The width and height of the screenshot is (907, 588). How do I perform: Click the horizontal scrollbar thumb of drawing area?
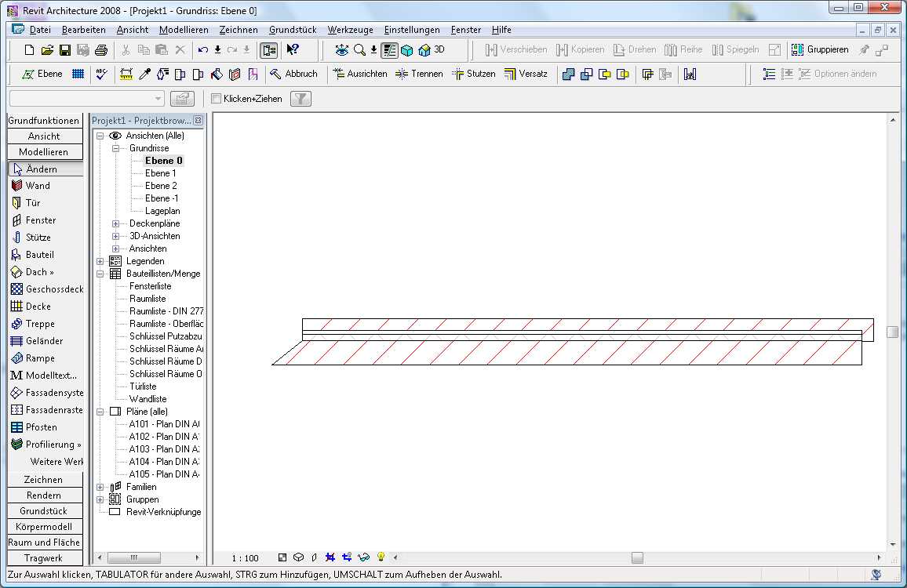tap(637, 558)
